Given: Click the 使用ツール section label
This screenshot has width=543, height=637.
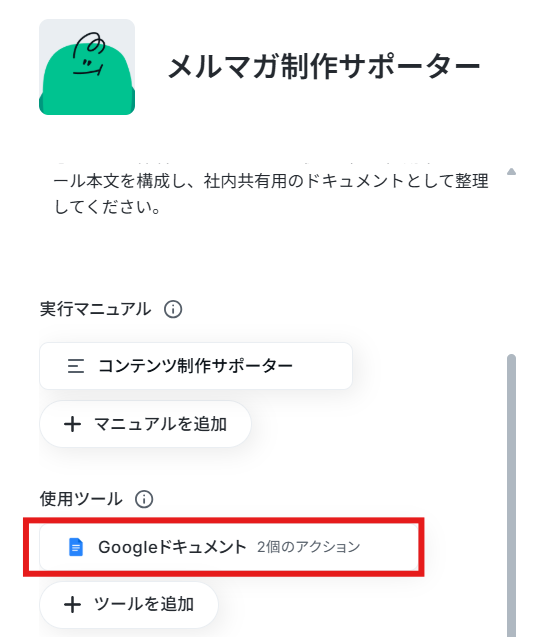Looking at the screenshot, I should (81, 499).
